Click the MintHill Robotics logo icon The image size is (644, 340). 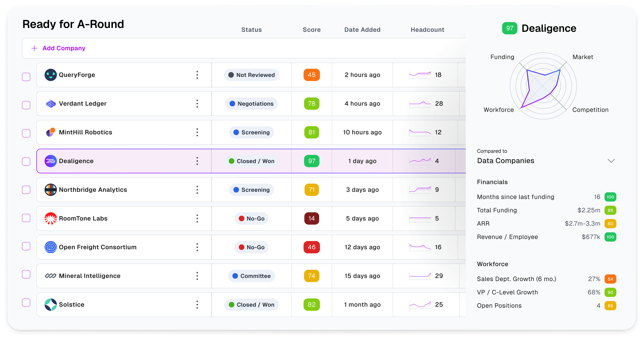[x=51, y=132]
